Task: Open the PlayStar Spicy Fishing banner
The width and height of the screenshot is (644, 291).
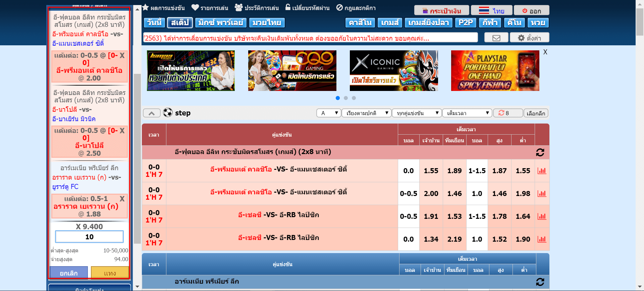Action: click(495, 71)
